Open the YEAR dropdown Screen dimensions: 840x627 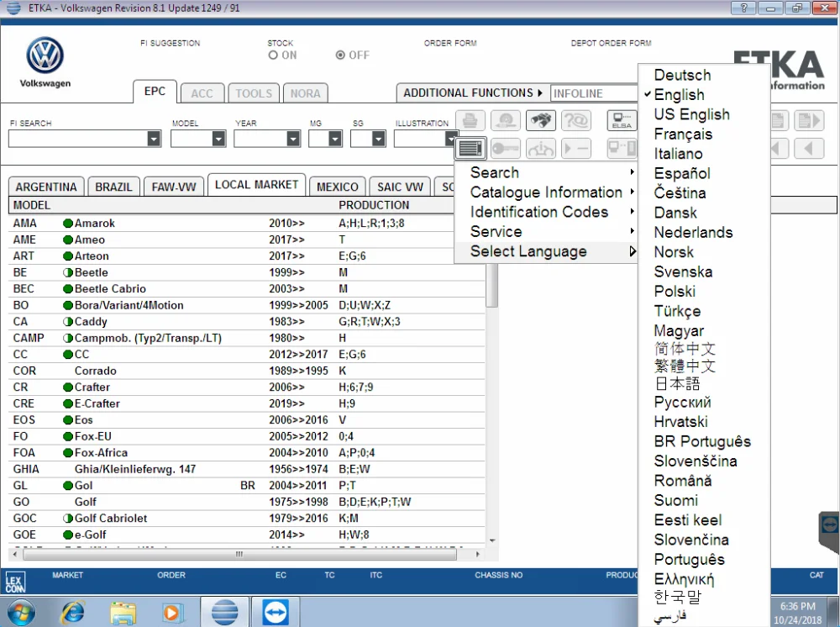pyautogui.click(x=293, y=139)
